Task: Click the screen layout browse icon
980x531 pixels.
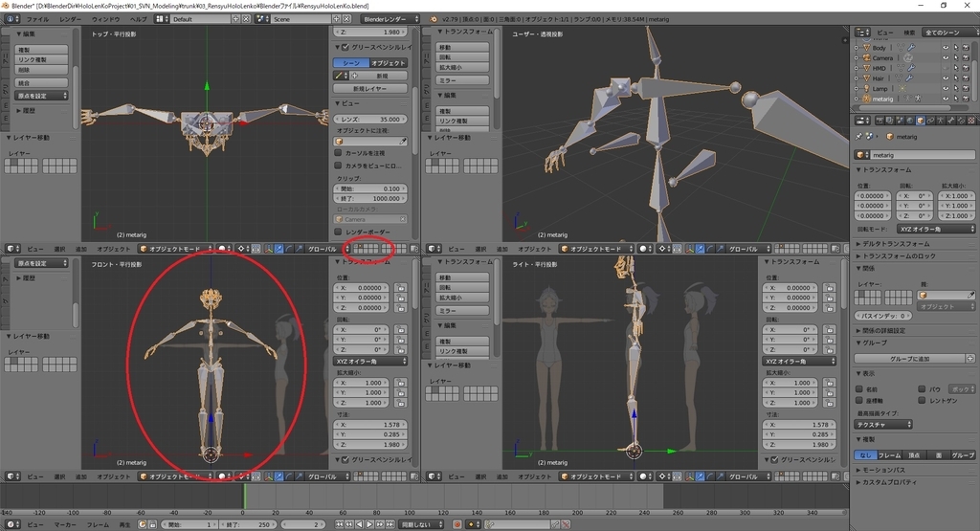Action: [162, 19]
